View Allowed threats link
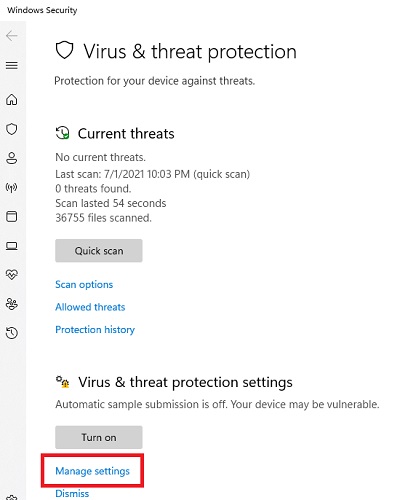This screenshot has height=500, width=413. click(90, 307)
